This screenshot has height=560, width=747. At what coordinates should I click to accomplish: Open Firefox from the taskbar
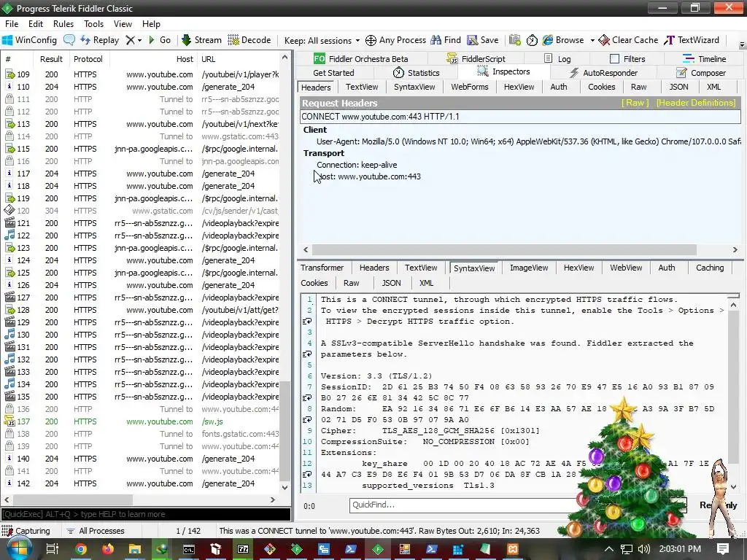tap(108, 549)
